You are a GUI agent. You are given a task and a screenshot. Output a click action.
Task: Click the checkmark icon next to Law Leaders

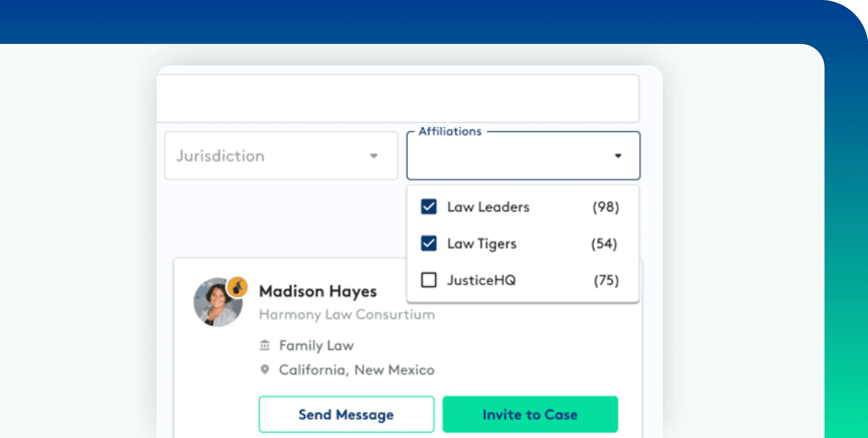(428, 207)
